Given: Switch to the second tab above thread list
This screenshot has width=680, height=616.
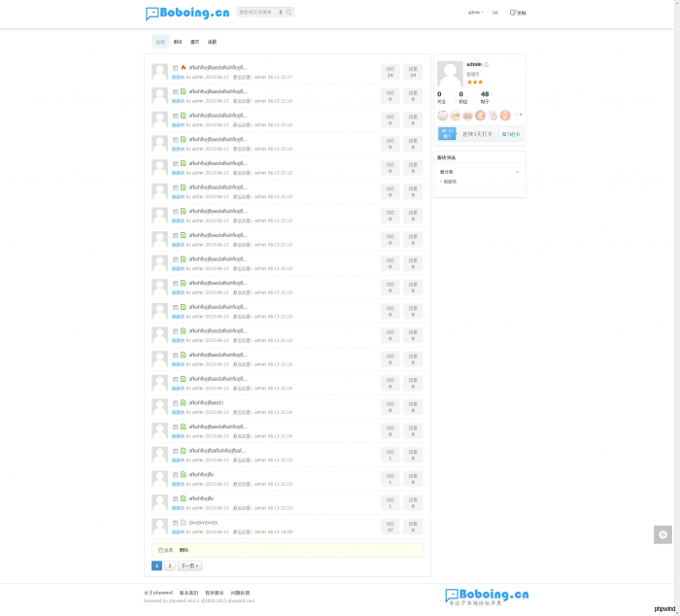Looking at the screenshot, I should point(178,42).
